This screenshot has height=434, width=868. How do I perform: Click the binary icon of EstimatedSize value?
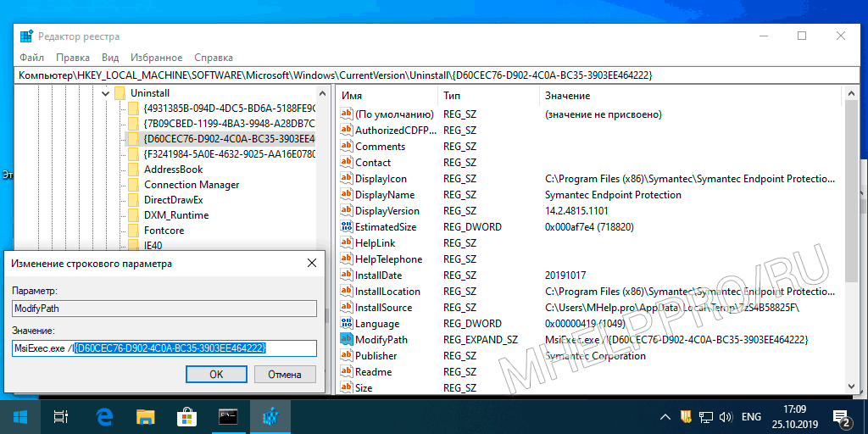pos(347,226)
